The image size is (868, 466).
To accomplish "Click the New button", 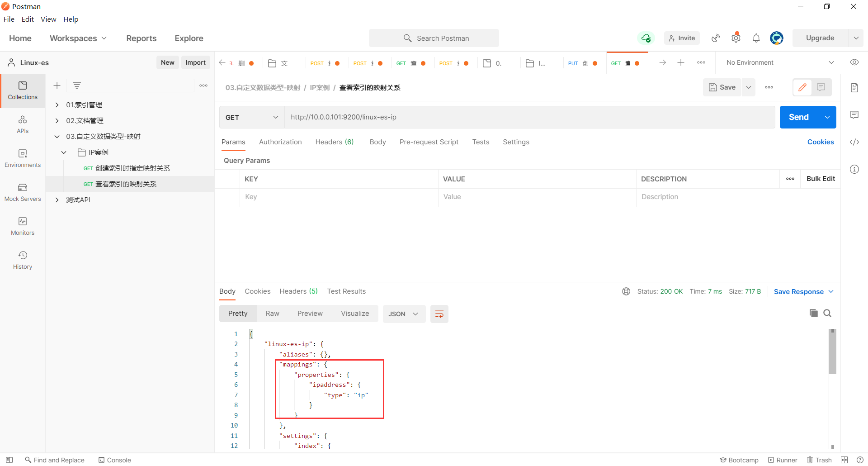I will pos(167,62).
